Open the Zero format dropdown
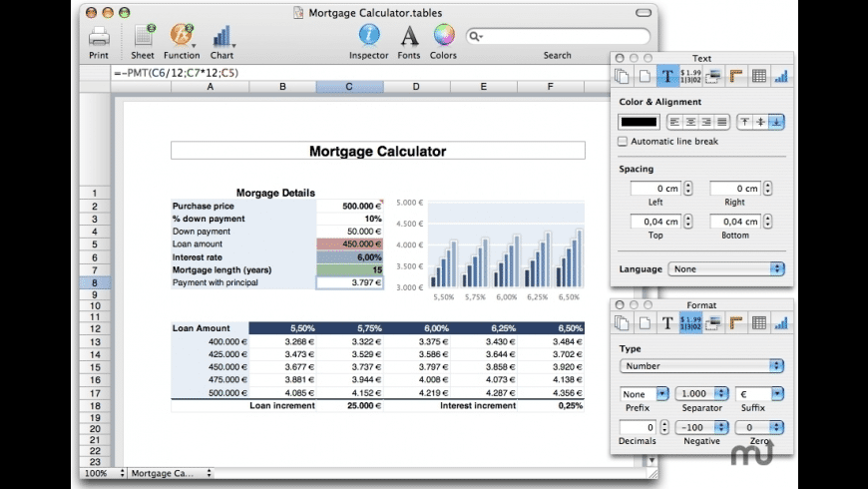This screenshot has width=868, height=489. [759, 427]
